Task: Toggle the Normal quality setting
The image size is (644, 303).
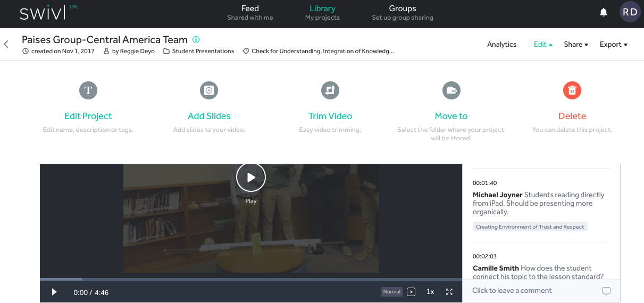Action: coord(392,292)
